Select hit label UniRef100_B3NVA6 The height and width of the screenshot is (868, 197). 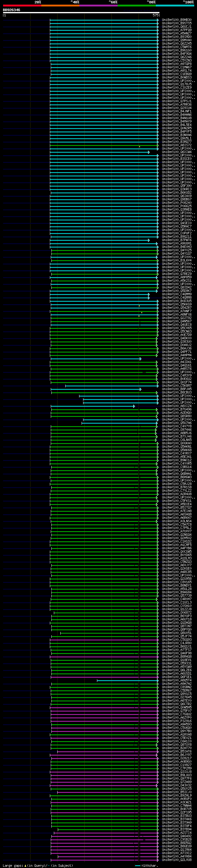(177, 135)
